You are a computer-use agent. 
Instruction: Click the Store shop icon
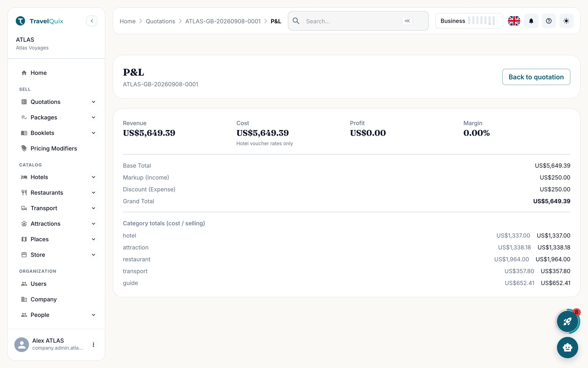coord(24,255)
